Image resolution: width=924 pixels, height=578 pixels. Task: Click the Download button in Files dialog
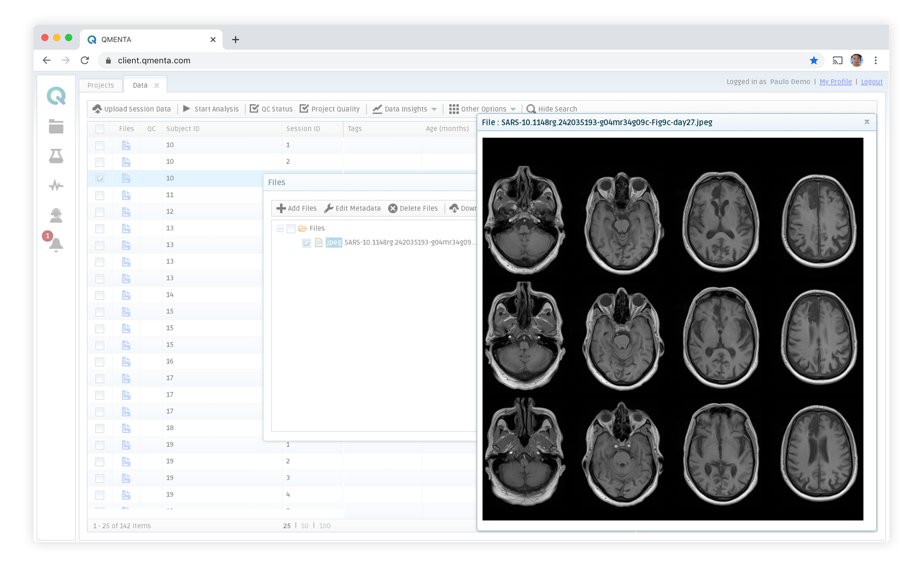coord(463,208)
